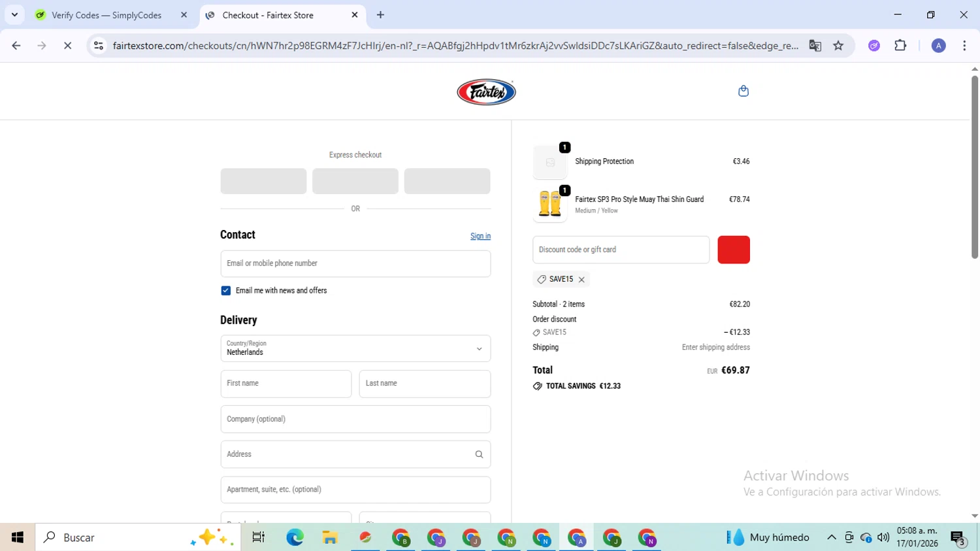
Task: Click the address search magnifier icon
Action: (479, 454)
